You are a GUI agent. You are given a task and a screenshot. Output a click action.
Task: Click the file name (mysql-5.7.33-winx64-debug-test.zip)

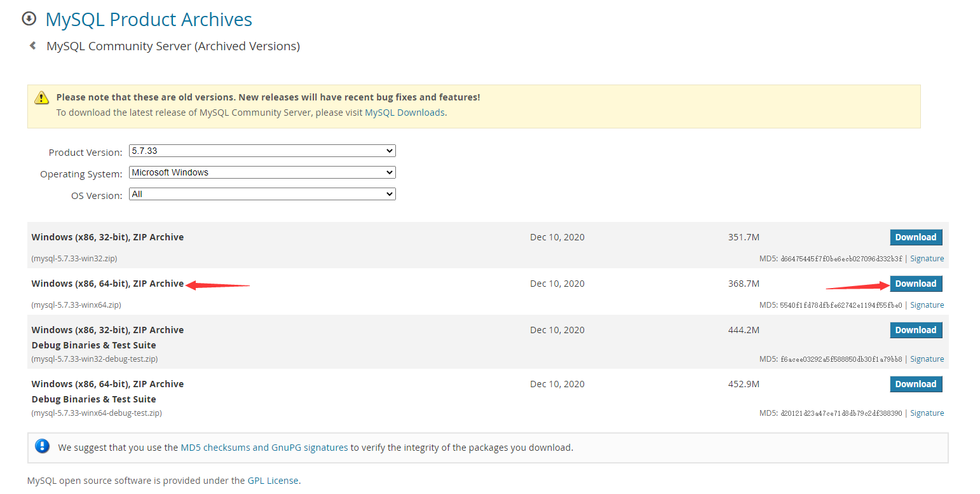(97, 413)
